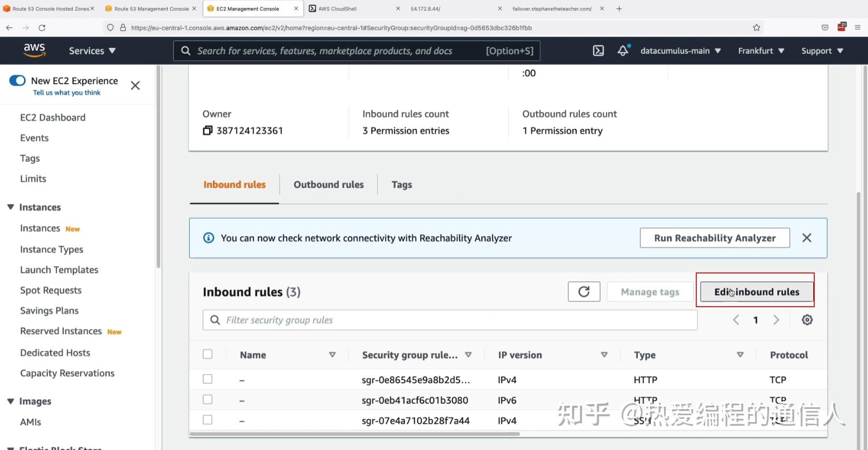Dismiss the Reachability Analyzer banner
The width and height of the screenshot is (868, 450).
click(x=806, y=238)
